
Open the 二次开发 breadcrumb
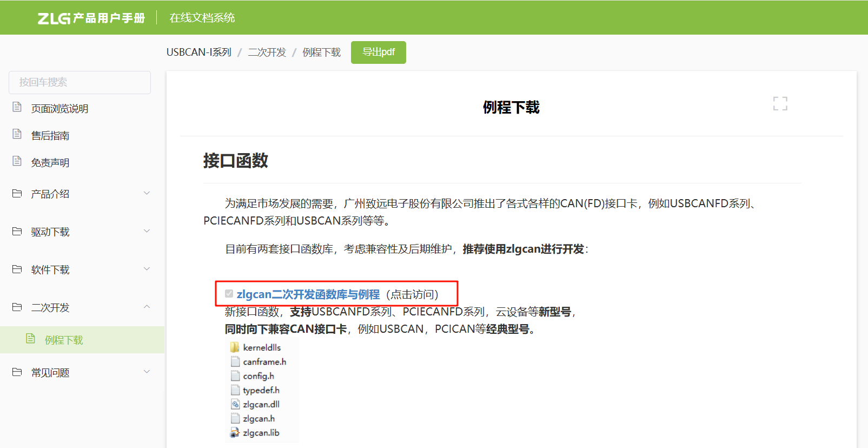click(267, 52)
